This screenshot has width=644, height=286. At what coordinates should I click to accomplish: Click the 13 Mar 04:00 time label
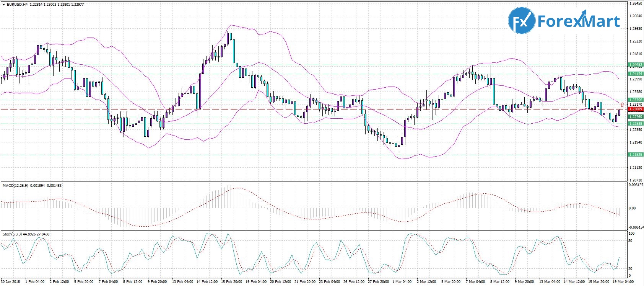tap(550, 282)
